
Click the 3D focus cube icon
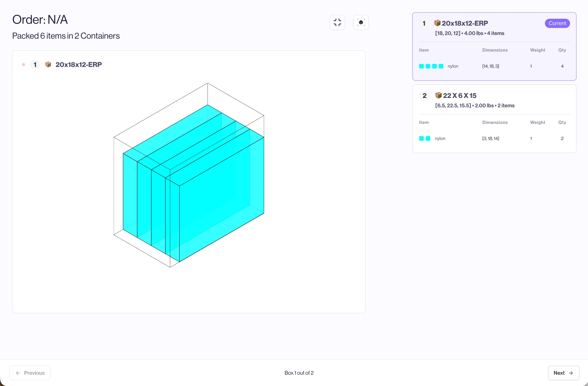[x=361, y=22]
